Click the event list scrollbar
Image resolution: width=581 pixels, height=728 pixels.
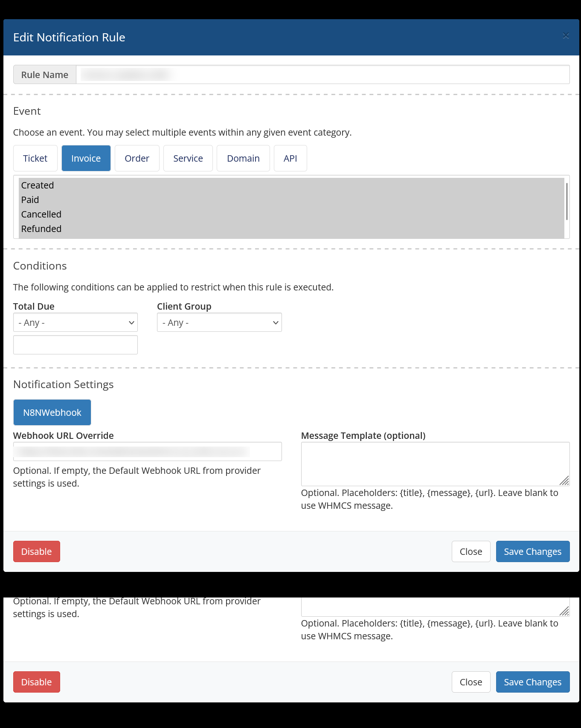pos(566,202)
